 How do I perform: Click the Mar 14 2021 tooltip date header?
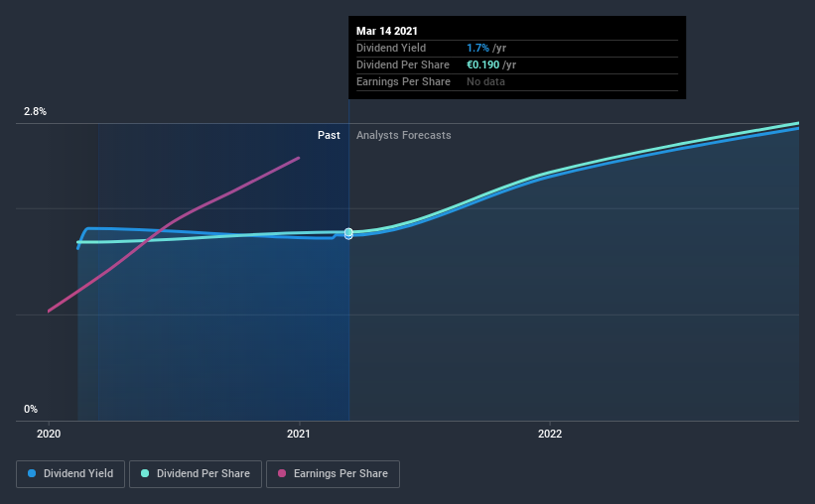387,31
